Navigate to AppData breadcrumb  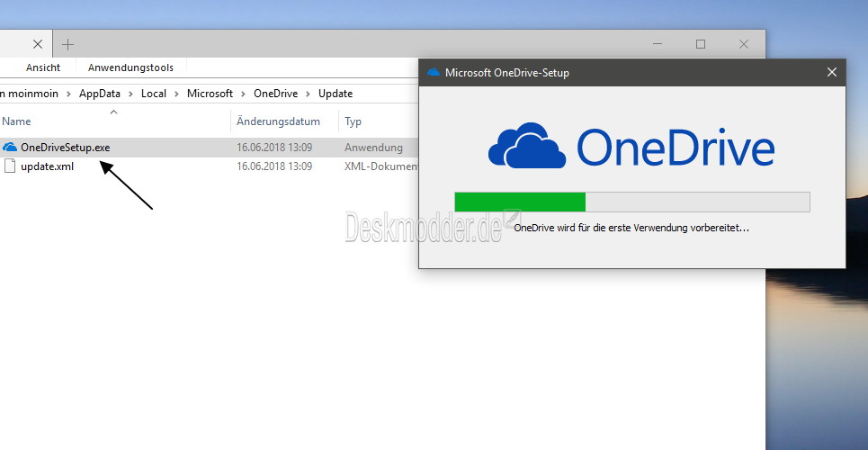100,94
